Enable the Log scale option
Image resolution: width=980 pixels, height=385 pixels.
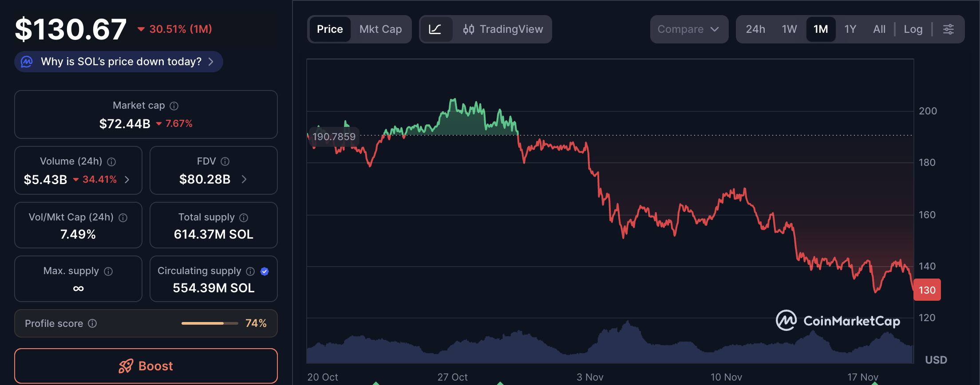click(x=913, y=29)
